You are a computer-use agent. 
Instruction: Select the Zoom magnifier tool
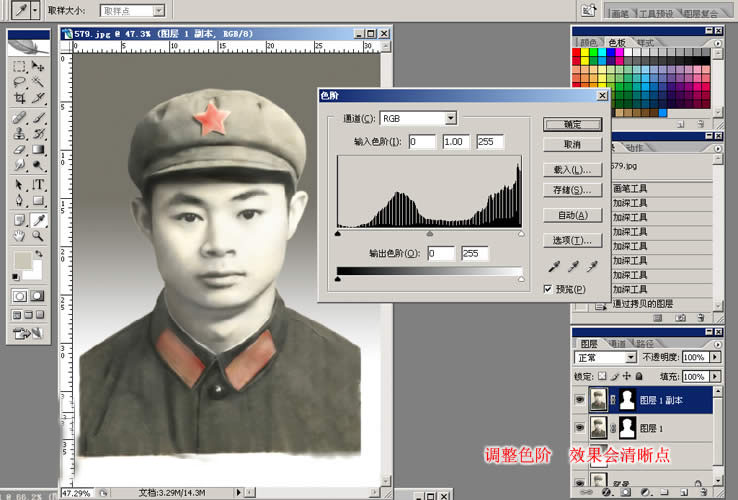(38, 236)
